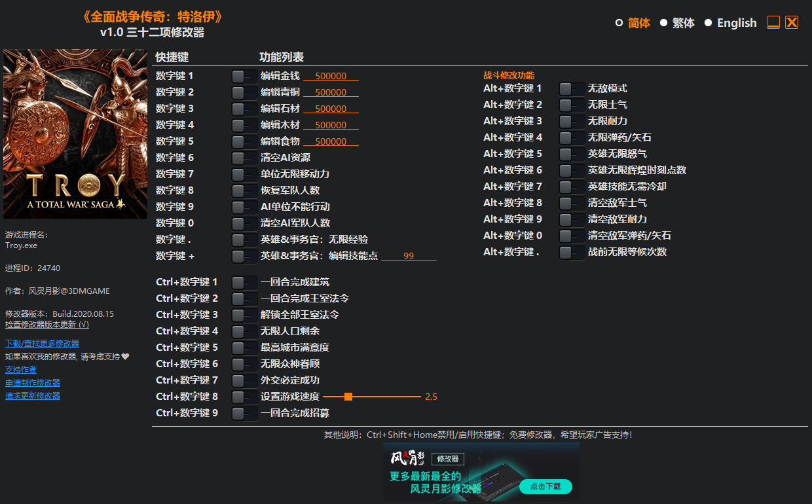
Task: Enable 无限士气 unlimited morale switch
Action: [572, 105]
